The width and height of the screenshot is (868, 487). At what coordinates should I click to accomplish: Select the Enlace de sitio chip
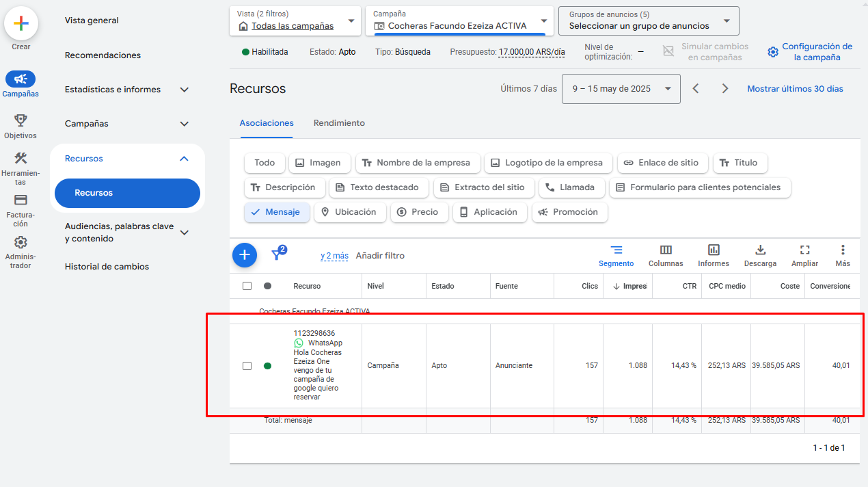click(663, 163)
